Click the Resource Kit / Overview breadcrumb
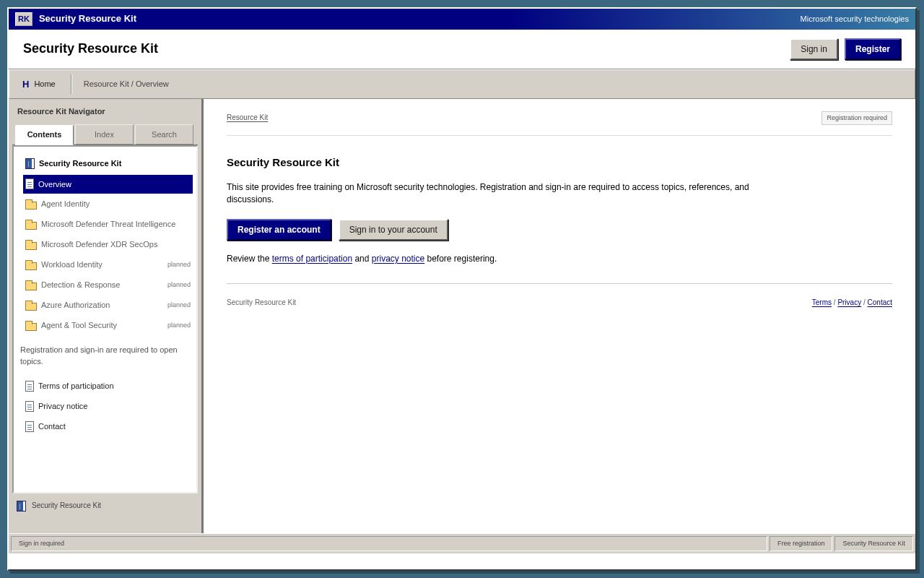The image size is (924, 578). [126, 84]
